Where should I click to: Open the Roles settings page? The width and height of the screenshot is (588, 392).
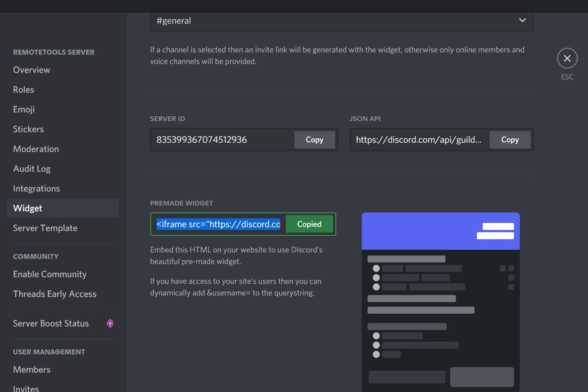[63, 90]
